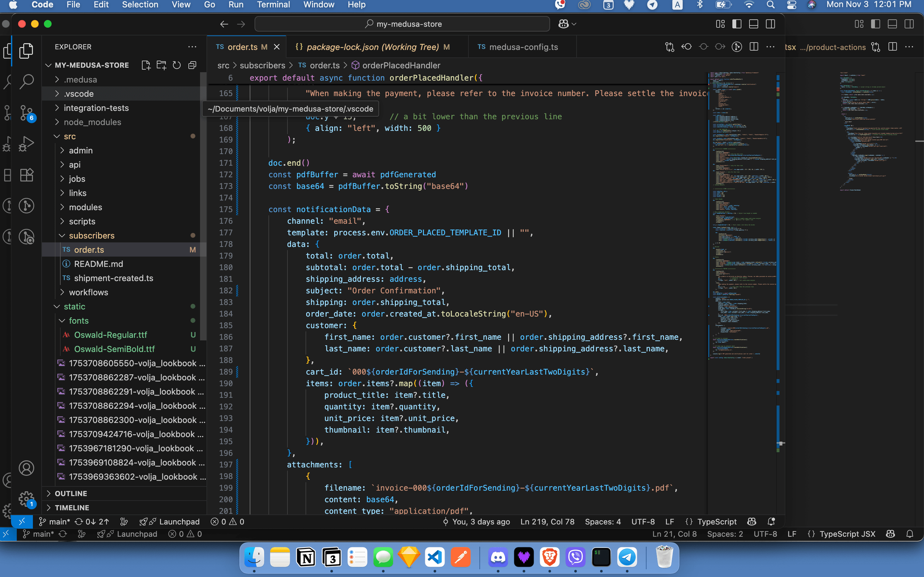Open Source Control view with 6 changes
The height and width of the screenshot is (577, 924).
click(x=26, y=112)
